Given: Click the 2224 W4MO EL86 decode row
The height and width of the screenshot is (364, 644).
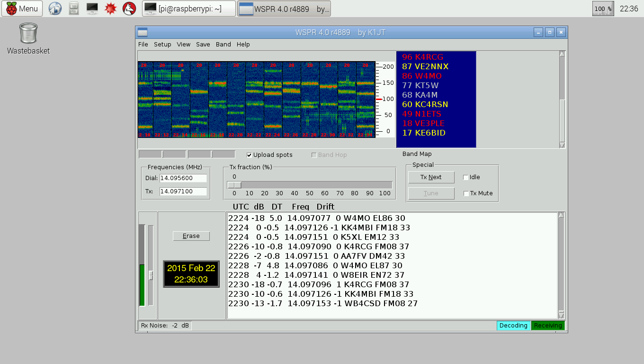Looking at the screenshot, I should point(317,218).
